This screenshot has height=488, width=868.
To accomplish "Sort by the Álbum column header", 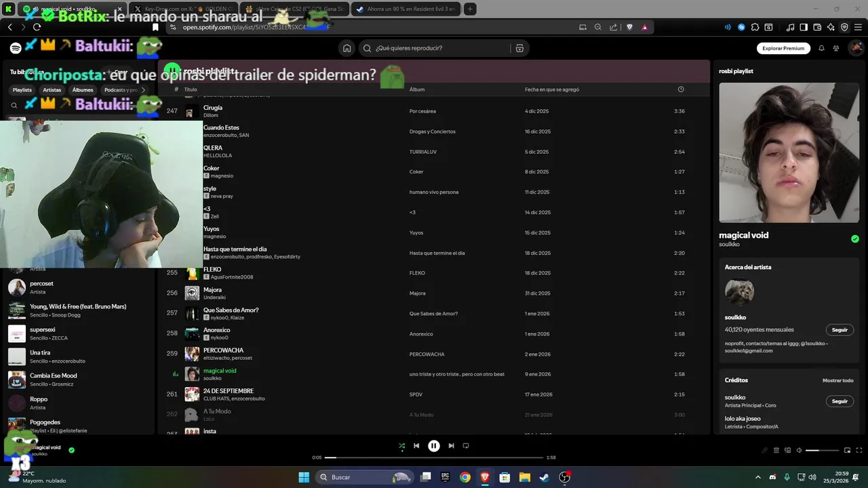I will tap(417, 89).
